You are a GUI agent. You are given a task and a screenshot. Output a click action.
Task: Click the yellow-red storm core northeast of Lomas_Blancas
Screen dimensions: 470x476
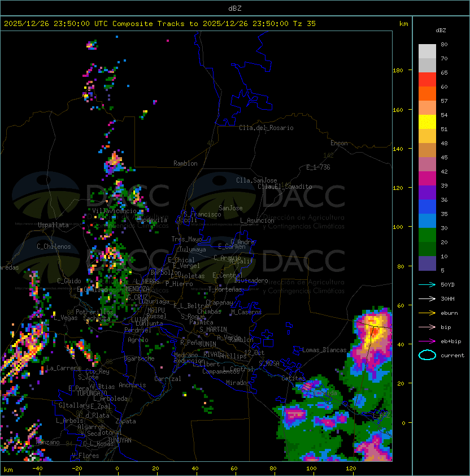(373, 330)
